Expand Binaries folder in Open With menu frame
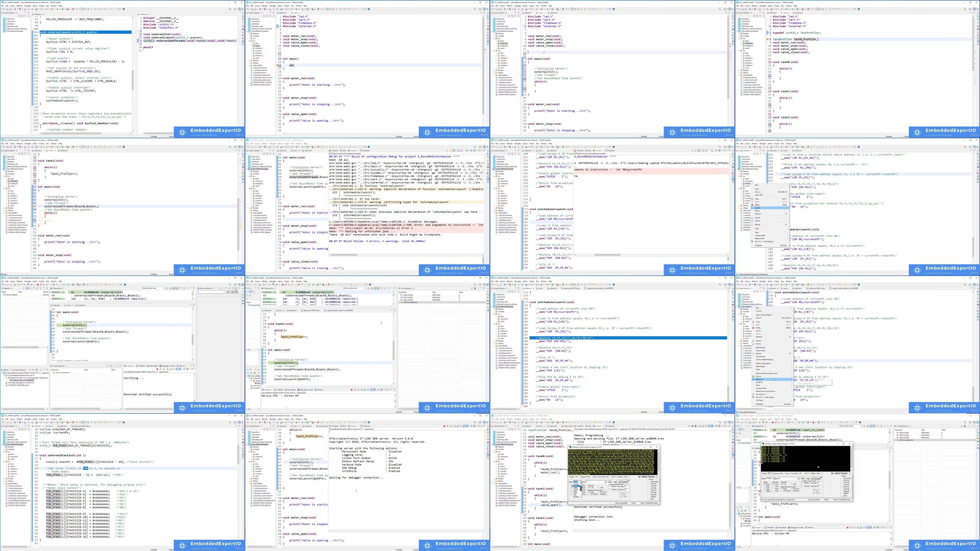980x551 pixels. [x=739, y=171]
